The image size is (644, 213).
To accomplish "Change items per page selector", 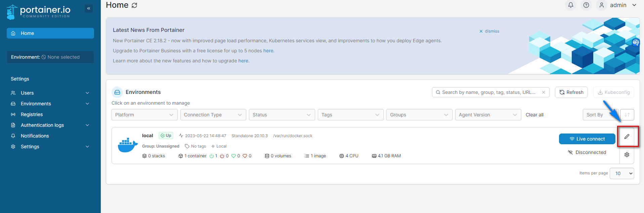I will tap(621, 173).
